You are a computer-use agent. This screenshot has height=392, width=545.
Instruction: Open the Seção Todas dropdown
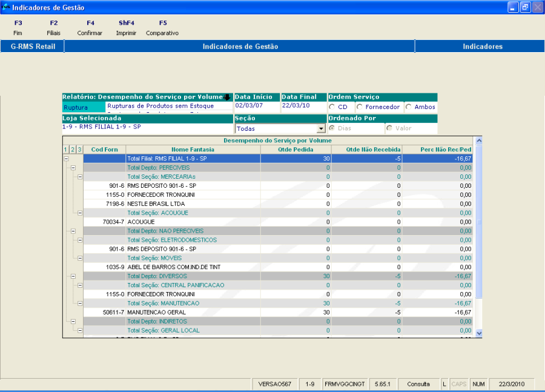(x=321, y=128)
